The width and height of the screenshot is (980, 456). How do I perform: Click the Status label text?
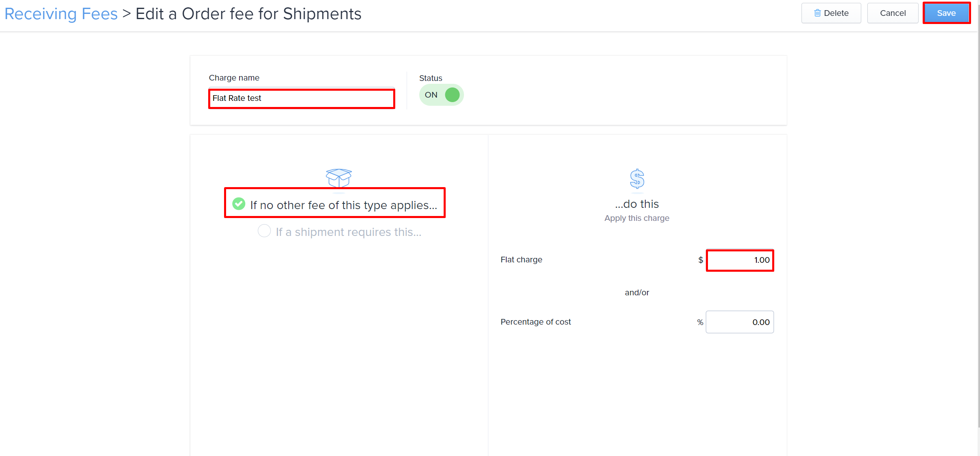tap(431, 78)
